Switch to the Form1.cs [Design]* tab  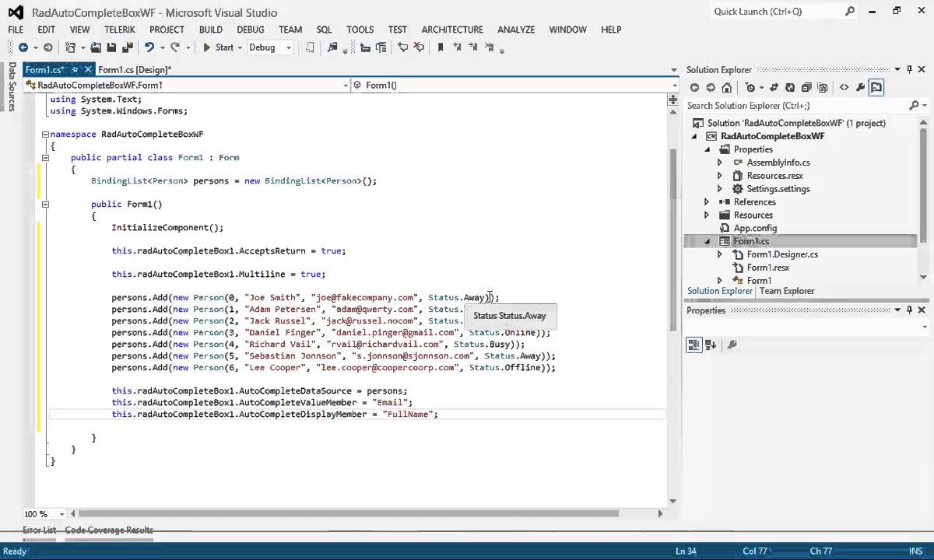(135, 70)
